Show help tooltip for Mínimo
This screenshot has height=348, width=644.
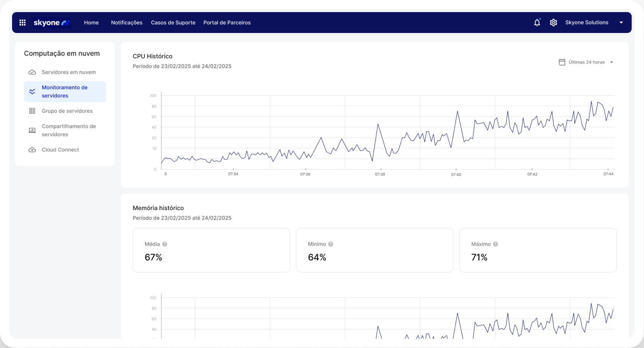[331, 244]
